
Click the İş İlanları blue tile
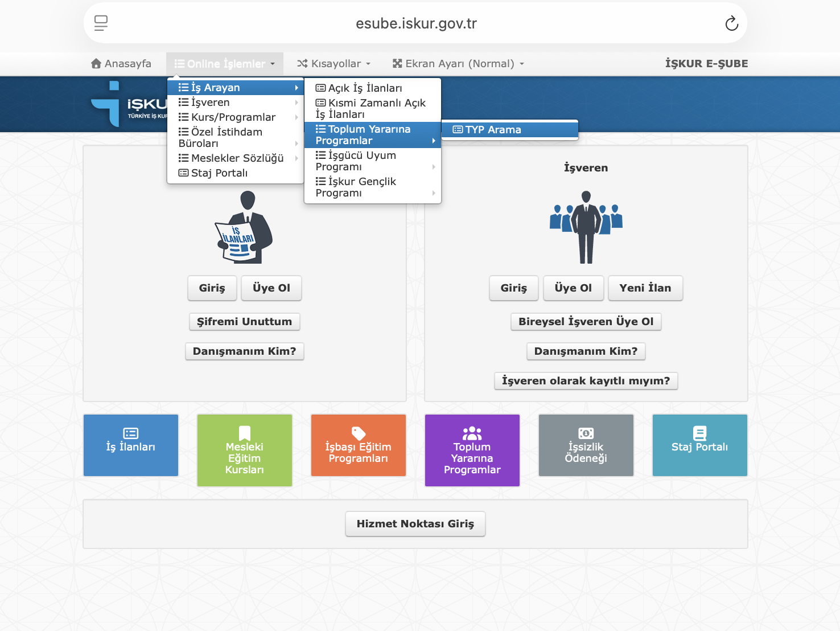click(x=131, y=445)
